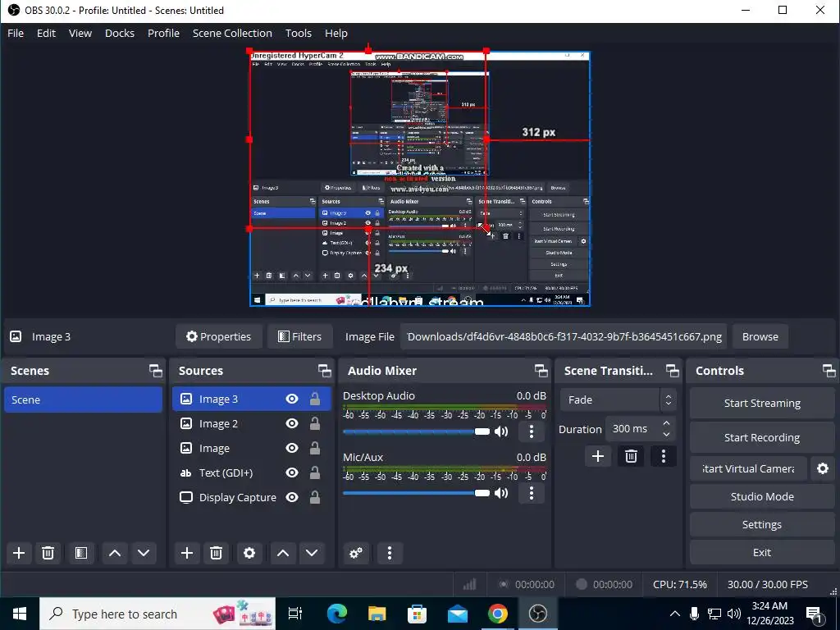The height and width of the screenshot is (630, 840).
Task: Click the Windows taskbar search box
Action: 157,614
